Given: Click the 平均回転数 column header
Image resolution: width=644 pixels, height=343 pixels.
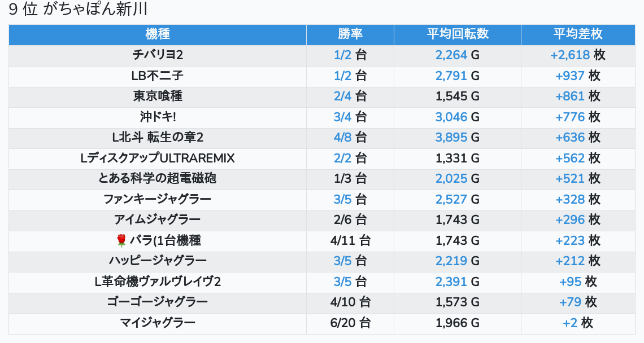Looking at the screenshot, I should click(x=458, y=34).
